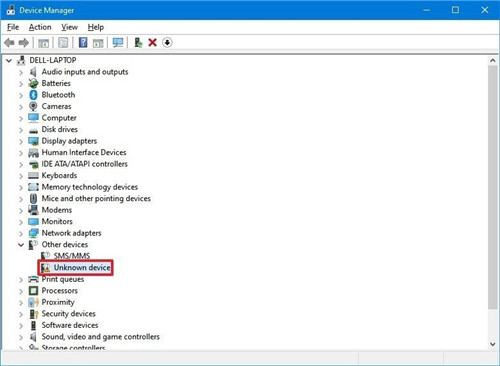
Task: Click the blue Help question mark icon
Action: (83, 43)
